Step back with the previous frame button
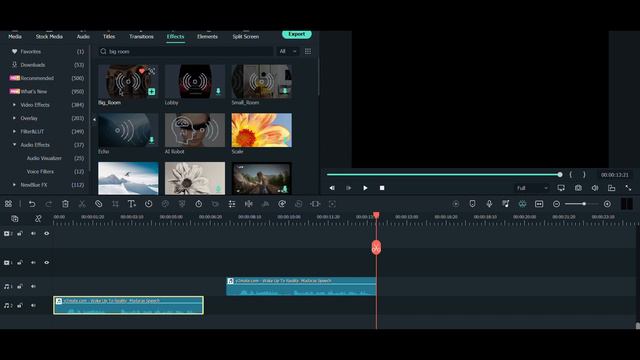640x360 pixels. point(332,188)
